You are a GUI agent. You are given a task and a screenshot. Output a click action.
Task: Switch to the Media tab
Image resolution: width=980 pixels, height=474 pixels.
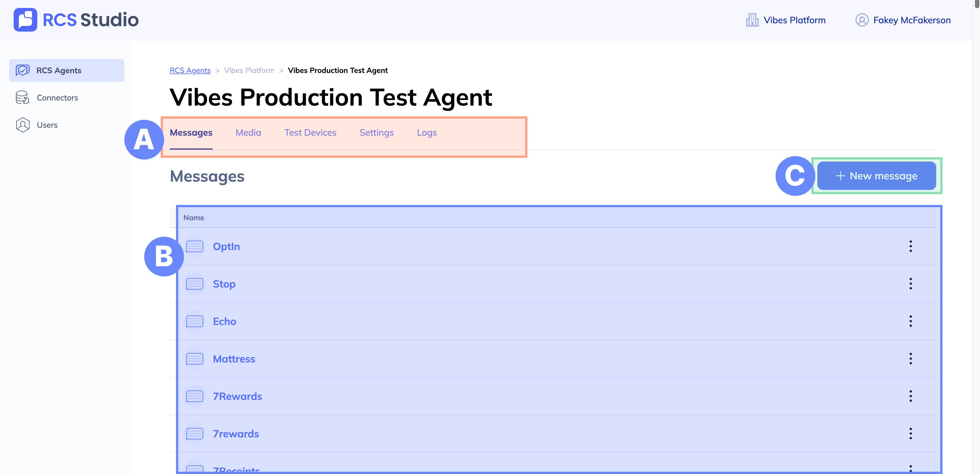[x=248, y=133]
